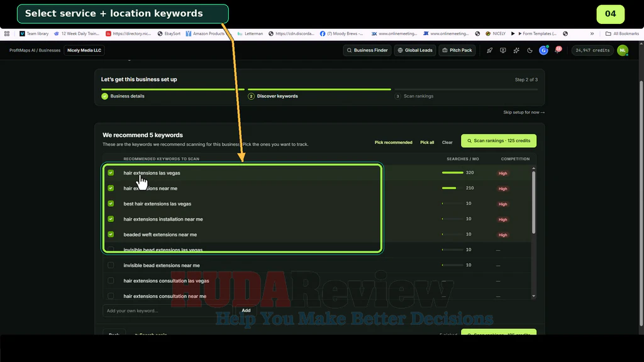The image size is (644, 362).
Task: Open the directory.nic bookmark
Action: click(x=128, y=34)
